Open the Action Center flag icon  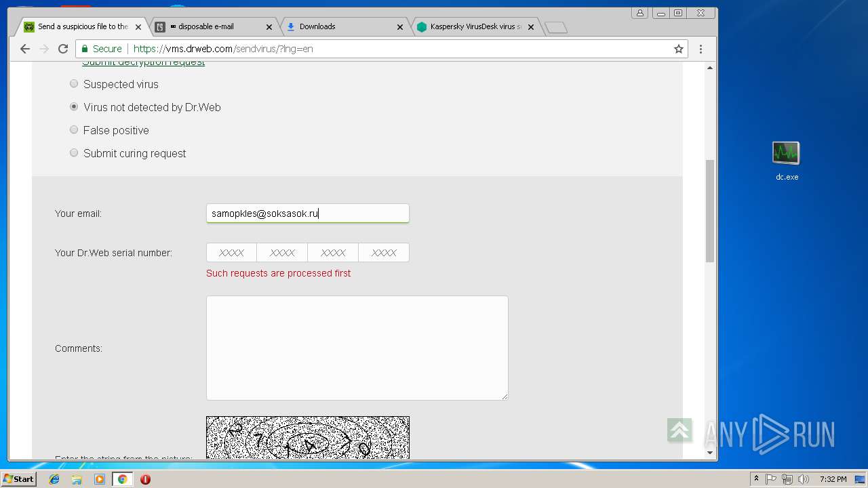pyautogui.click(x=771, y=479)
